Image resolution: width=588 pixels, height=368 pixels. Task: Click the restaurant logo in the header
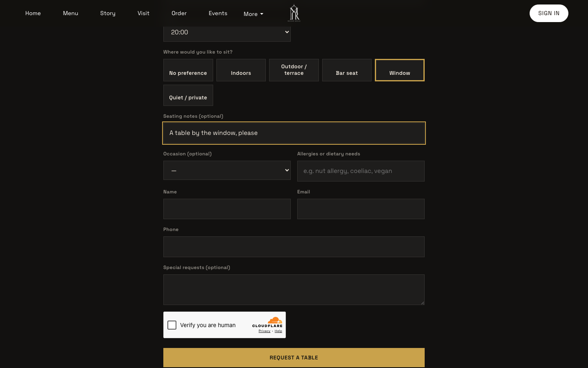click(x=294, y=13)
